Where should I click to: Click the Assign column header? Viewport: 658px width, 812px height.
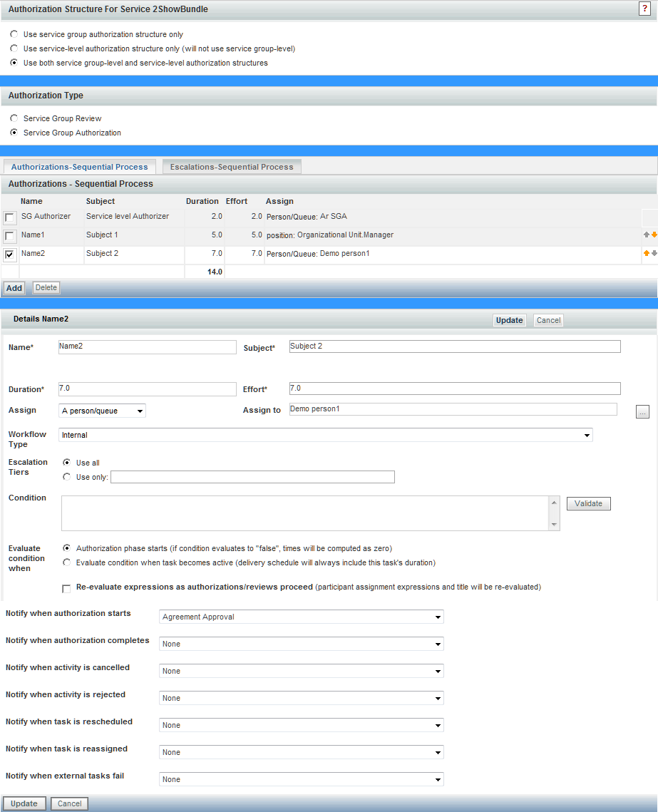[x=279, y=202]
